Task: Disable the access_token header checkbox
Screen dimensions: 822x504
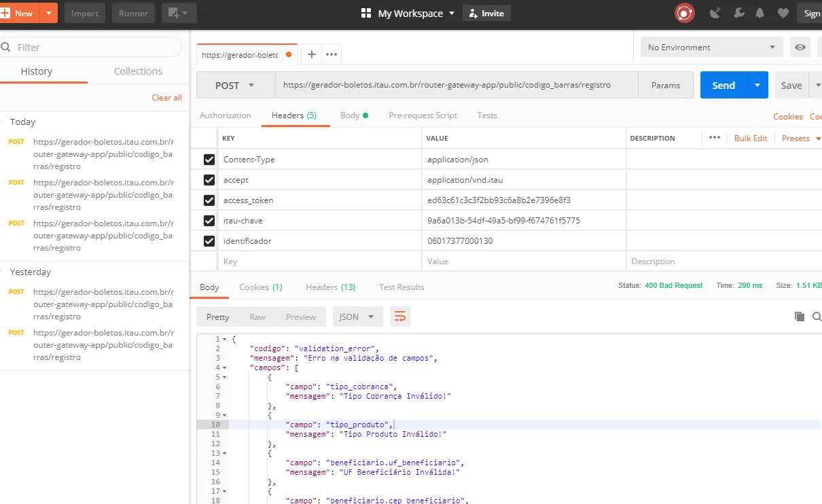Action: pos(209,200)
